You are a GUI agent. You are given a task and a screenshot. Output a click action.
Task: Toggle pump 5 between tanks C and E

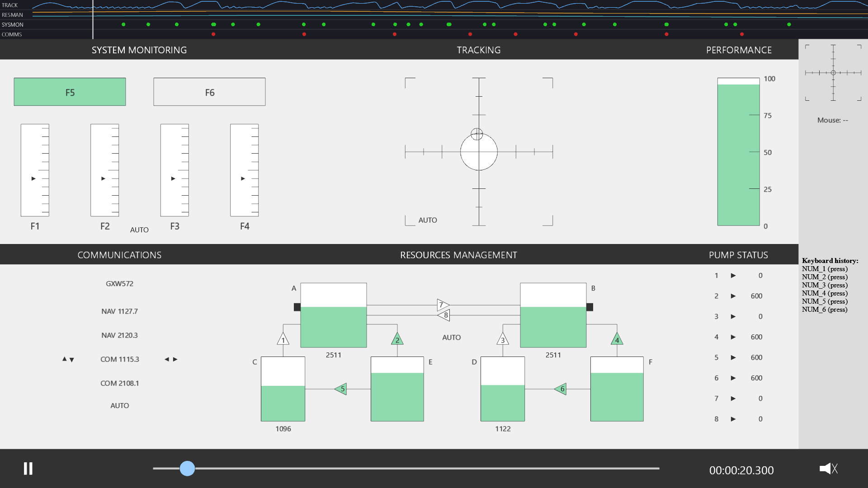click(x=341, y=389)
